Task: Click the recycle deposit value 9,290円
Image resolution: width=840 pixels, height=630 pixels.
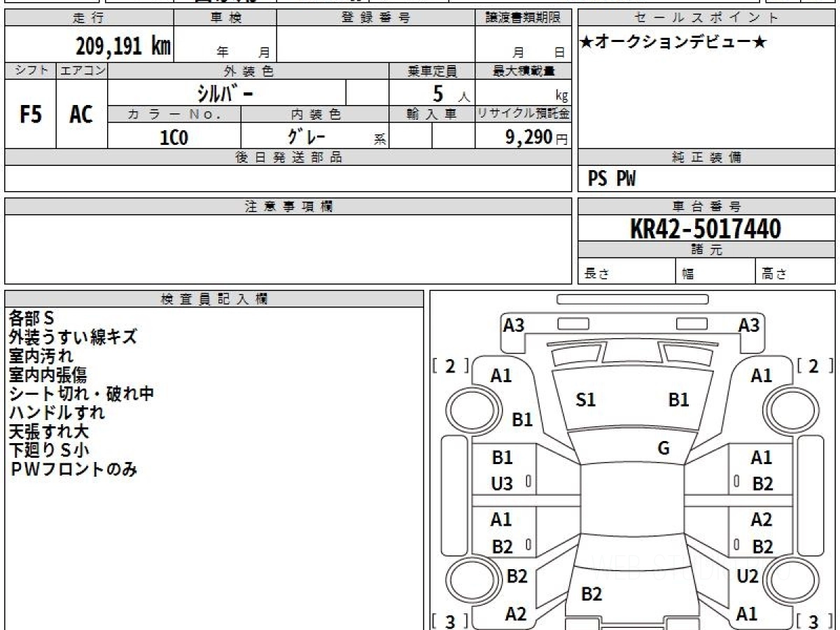Action: [x=536, y=137]
